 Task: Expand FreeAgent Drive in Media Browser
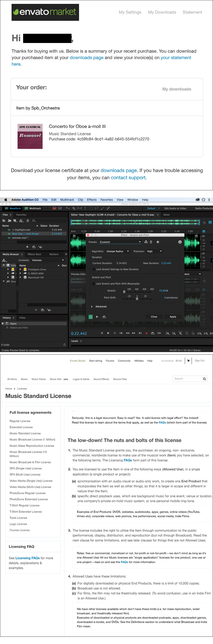point(20,270)
